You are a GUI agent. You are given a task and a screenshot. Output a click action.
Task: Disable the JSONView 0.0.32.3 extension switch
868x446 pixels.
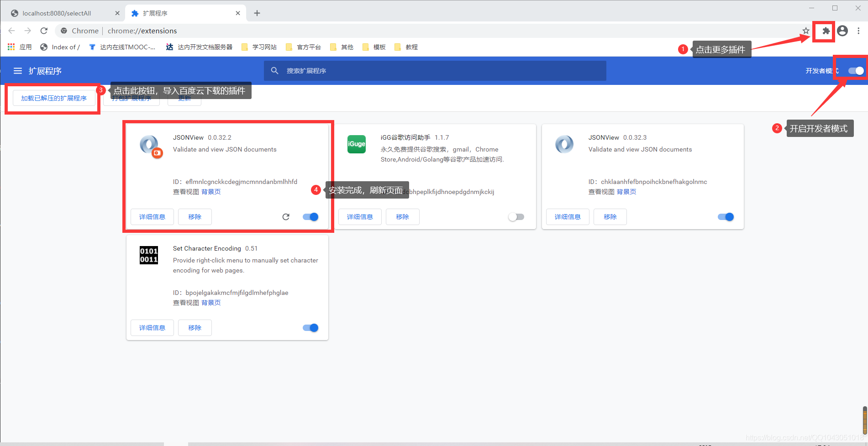coord(726,217)
